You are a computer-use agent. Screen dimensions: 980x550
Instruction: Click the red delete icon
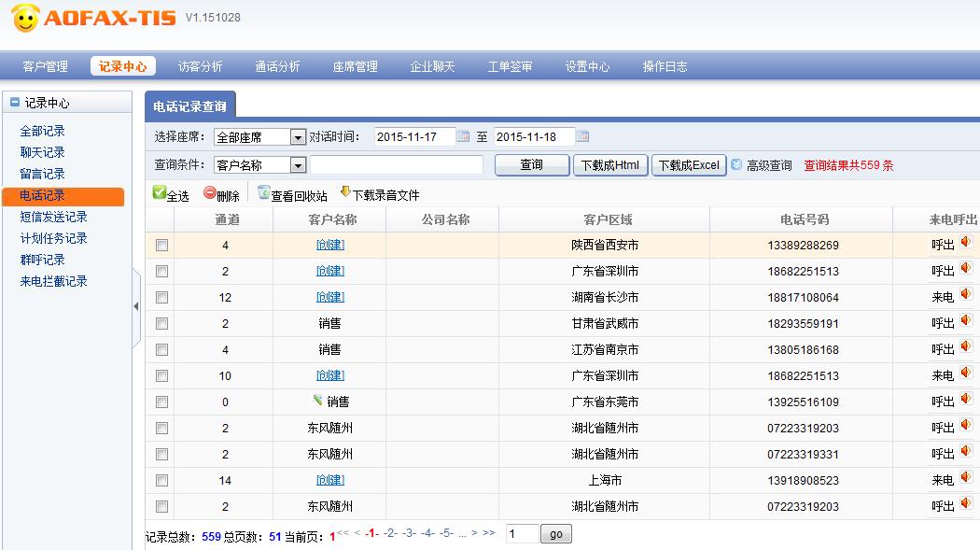(x=209, y=193)
